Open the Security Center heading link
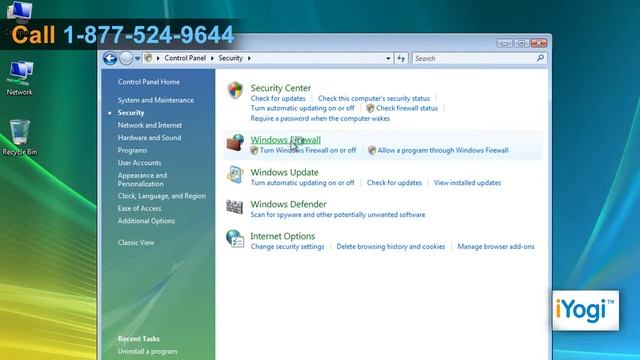Image resolution: width=640 pixels, height=360 pixels. (280, 88)
